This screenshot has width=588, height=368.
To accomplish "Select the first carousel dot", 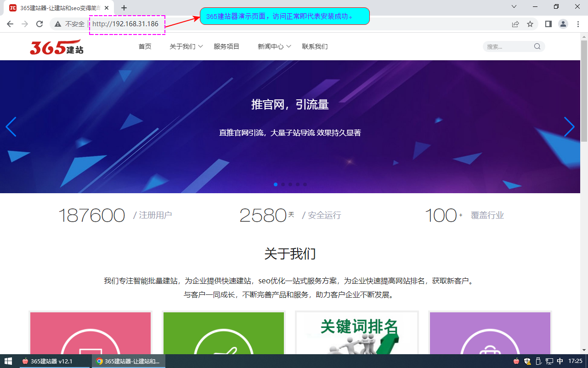I will pos(276,184).
